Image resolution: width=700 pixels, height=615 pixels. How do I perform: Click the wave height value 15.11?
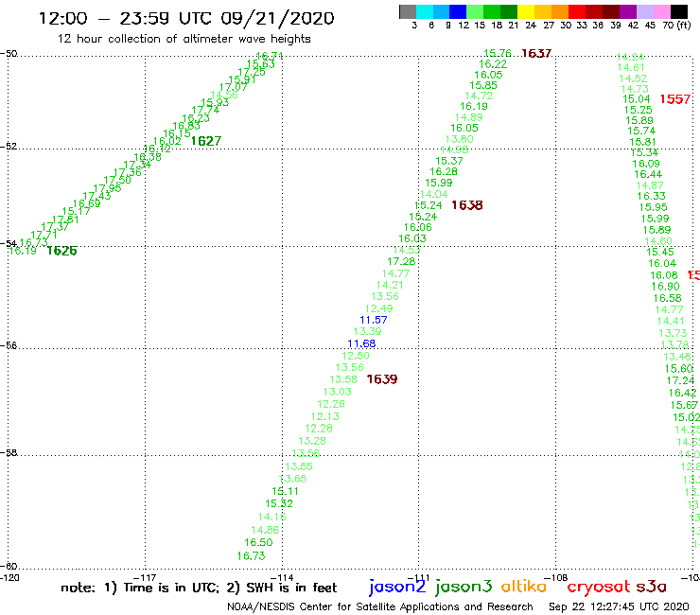click(285, 491)
